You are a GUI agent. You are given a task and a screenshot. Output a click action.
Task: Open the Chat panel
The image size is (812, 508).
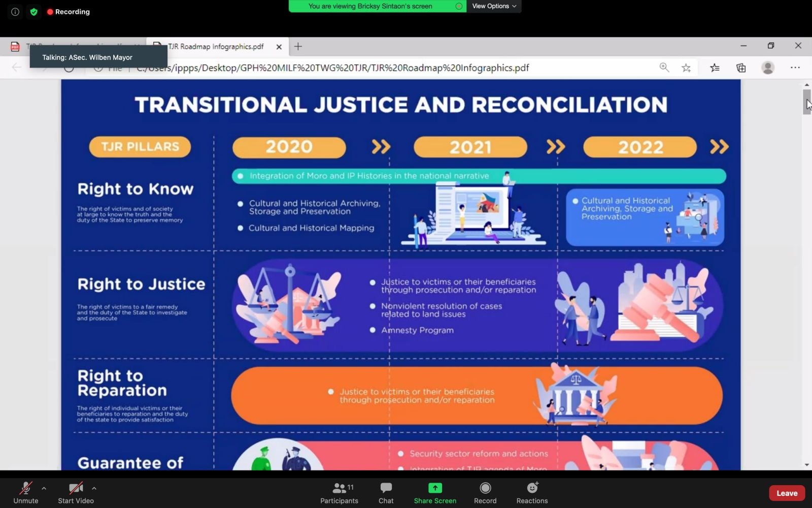[x=386, y=493]
